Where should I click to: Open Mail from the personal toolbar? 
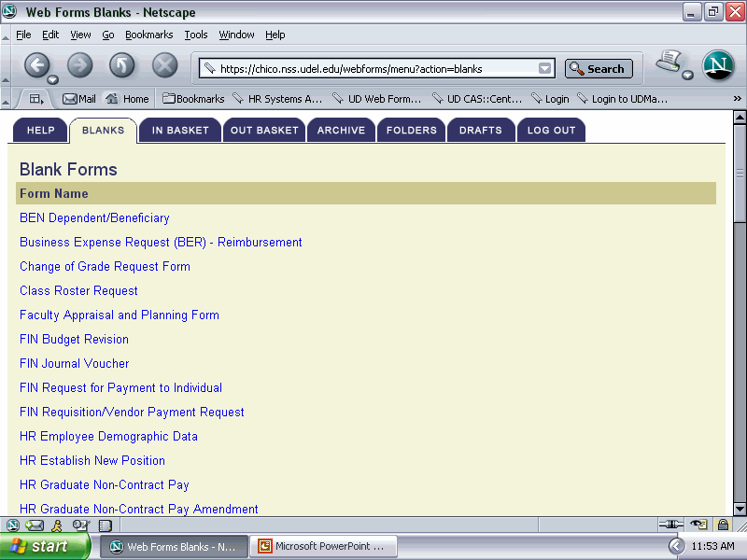(x=78, y=99)
